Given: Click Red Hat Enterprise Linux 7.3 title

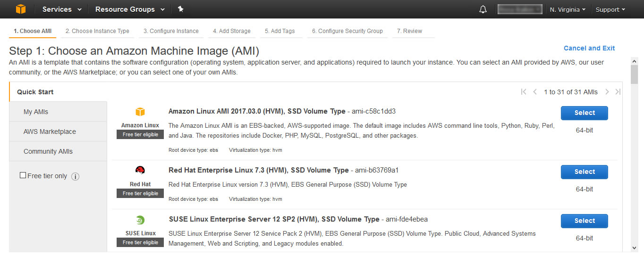Looking at the screenshot, I should pos(259,170).
